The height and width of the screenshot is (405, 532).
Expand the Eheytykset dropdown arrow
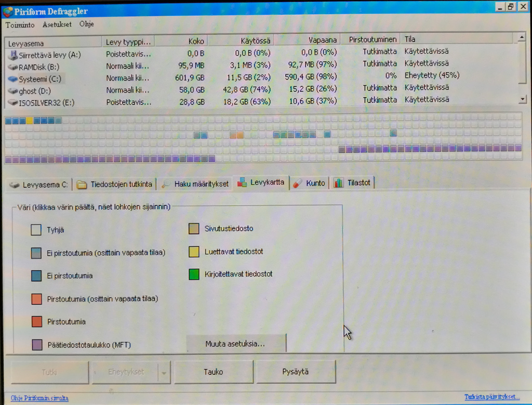point(164,373)
